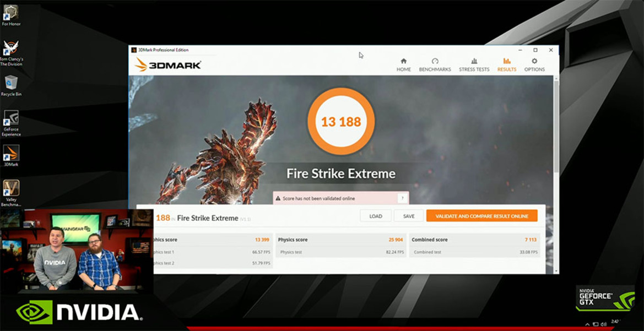Click the Physics test 82.24 FPS value
The image size is (644, 331).
(394, 252)
